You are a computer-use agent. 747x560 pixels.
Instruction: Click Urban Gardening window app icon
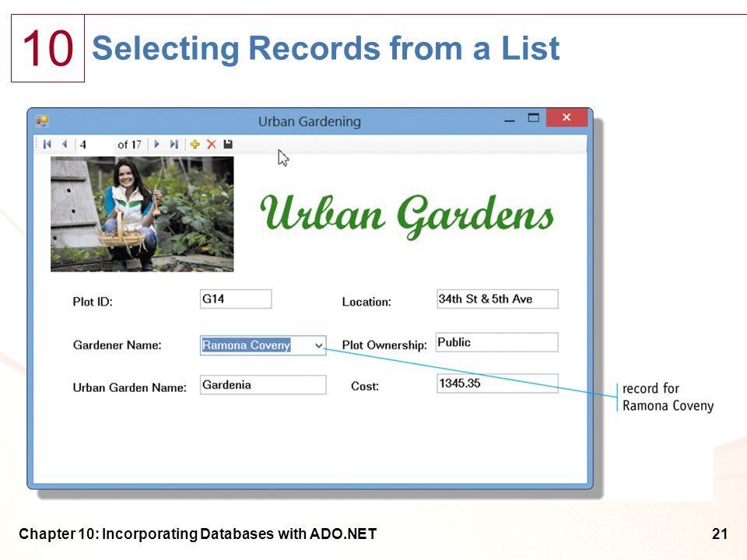click(42, 121)
